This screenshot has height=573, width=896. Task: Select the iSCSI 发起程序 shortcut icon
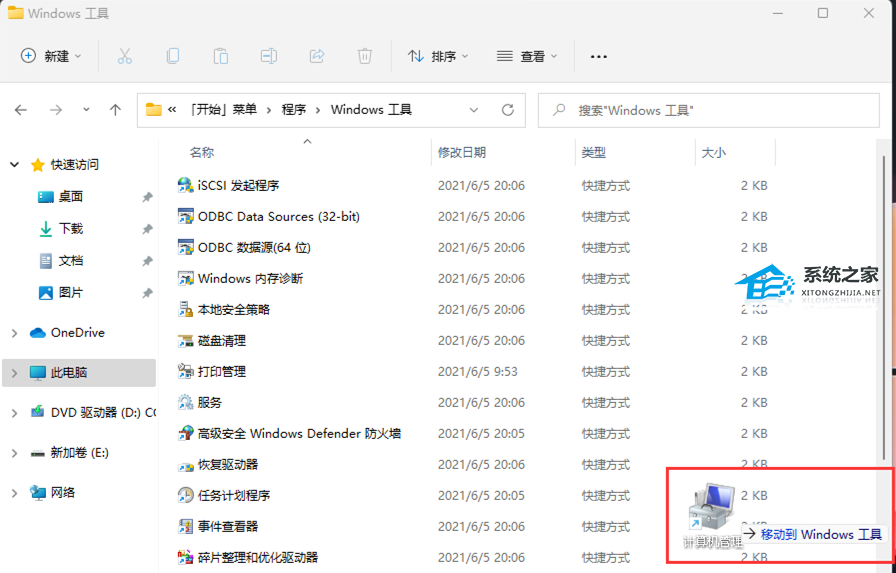pos(185,185)
